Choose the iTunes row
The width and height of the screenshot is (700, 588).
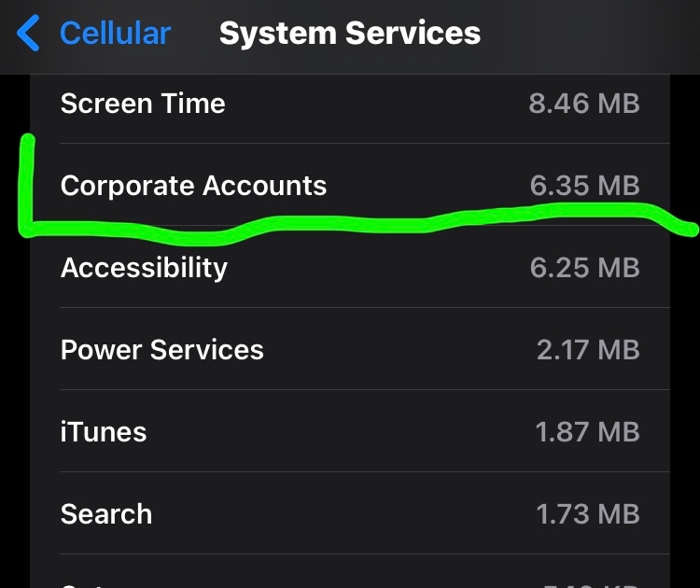104,432
